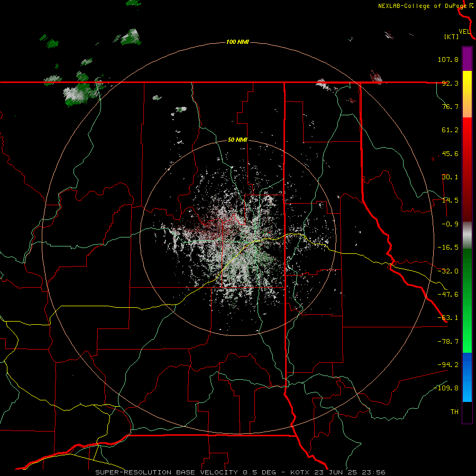Screen dimensions: 476x476
Task: Pick the purple segment of the velocity color bar
Action: click(x=467, y=59)
